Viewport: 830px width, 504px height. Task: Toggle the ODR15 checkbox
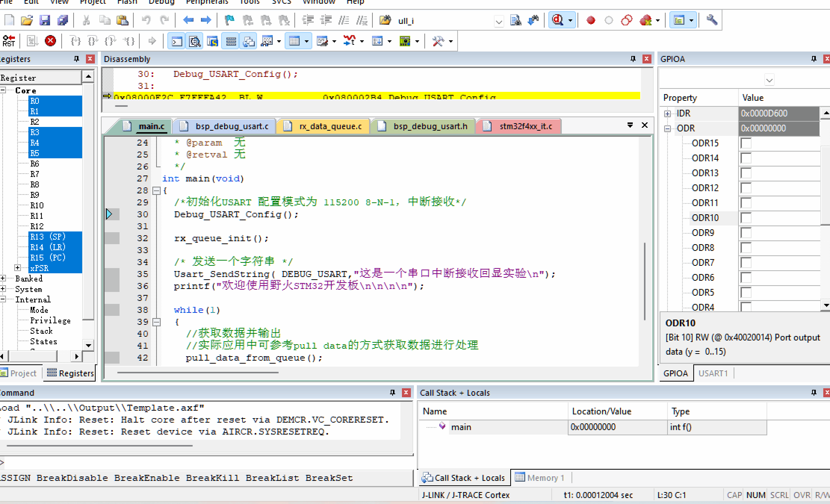[746, 143]
